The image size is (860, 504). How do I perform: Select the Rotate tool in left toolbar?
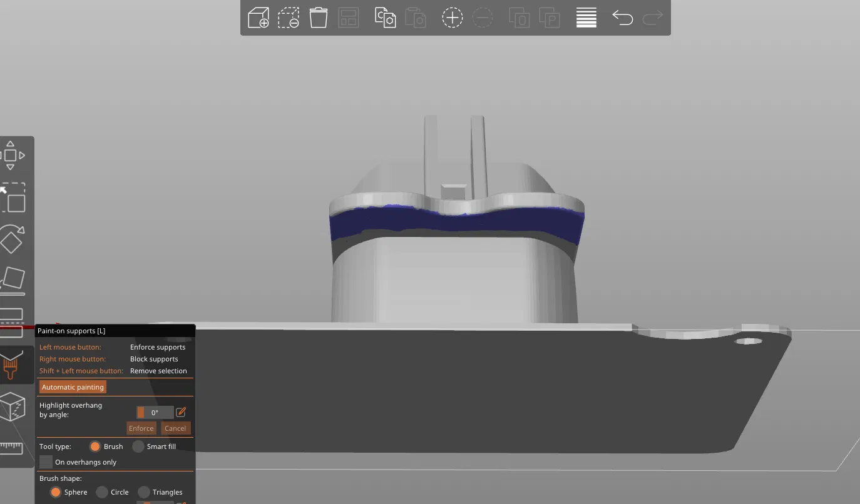click(x=12, y=240)
